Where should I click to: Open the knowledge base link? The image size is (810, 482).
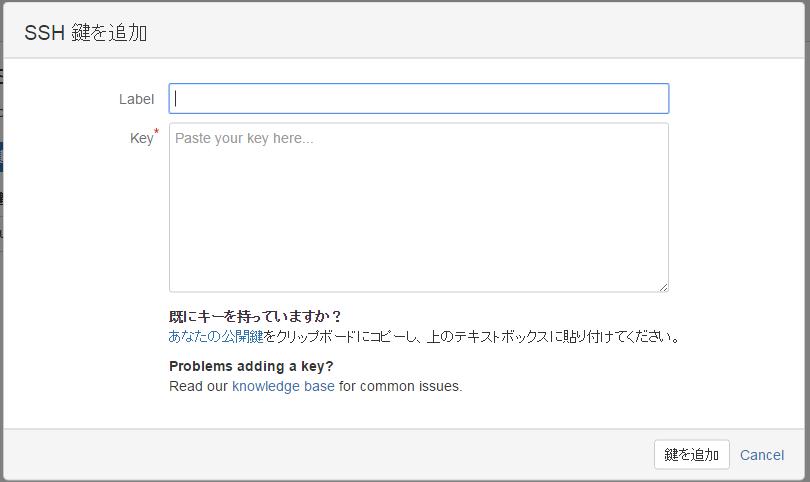(x=283, y=386)
